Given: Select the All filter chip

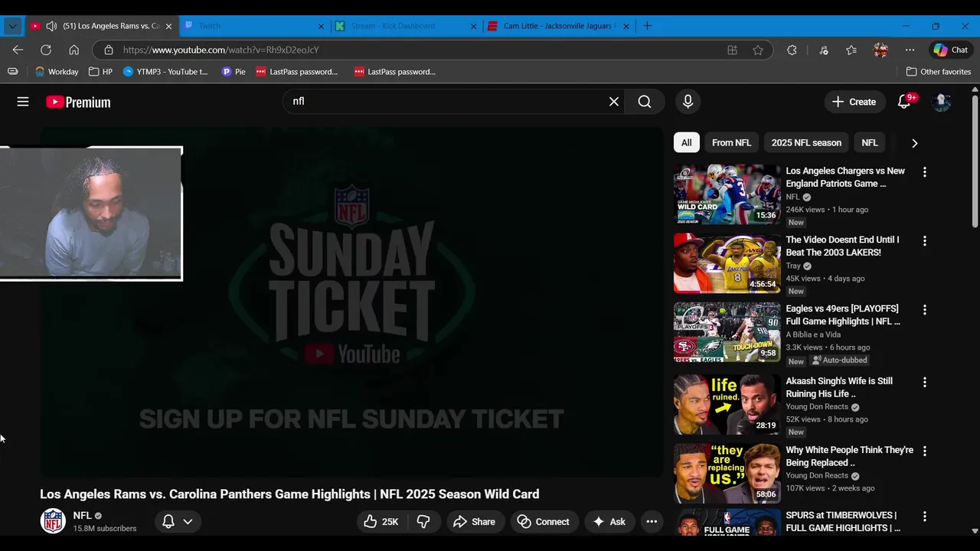Looking at the screenshot, I should click(687, 142).
